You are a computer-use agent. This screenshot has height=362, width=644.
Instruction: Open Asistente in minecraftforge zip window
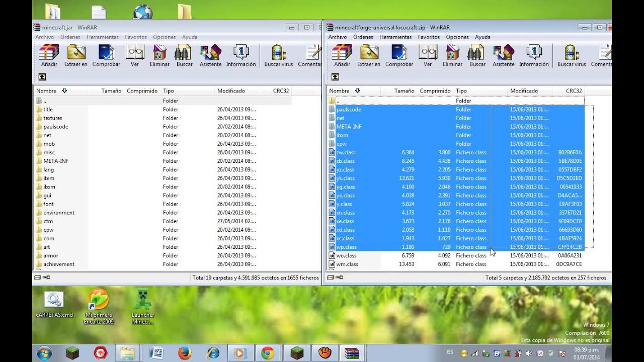pyautogui.click(x=503, y=56)
